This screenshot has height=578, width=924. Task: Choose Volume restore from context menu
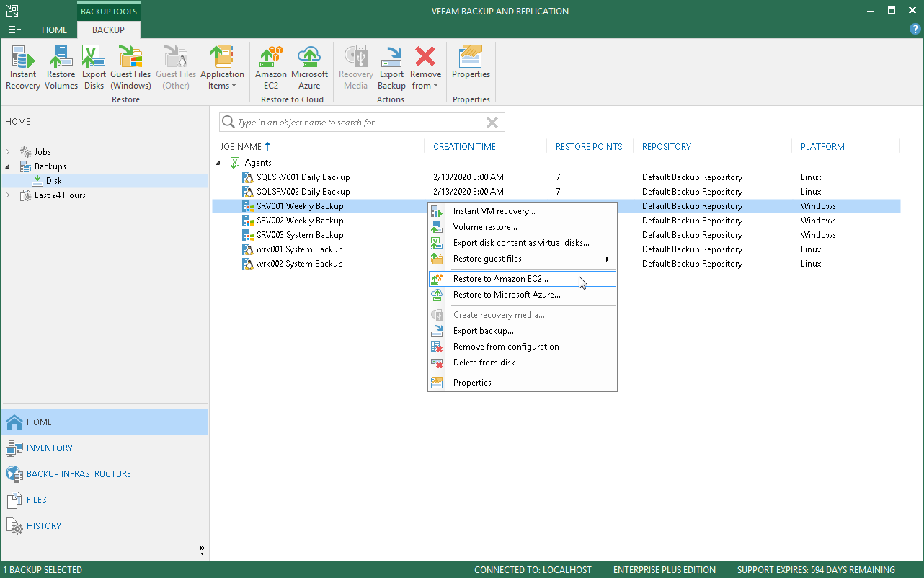tap(523, 227)
